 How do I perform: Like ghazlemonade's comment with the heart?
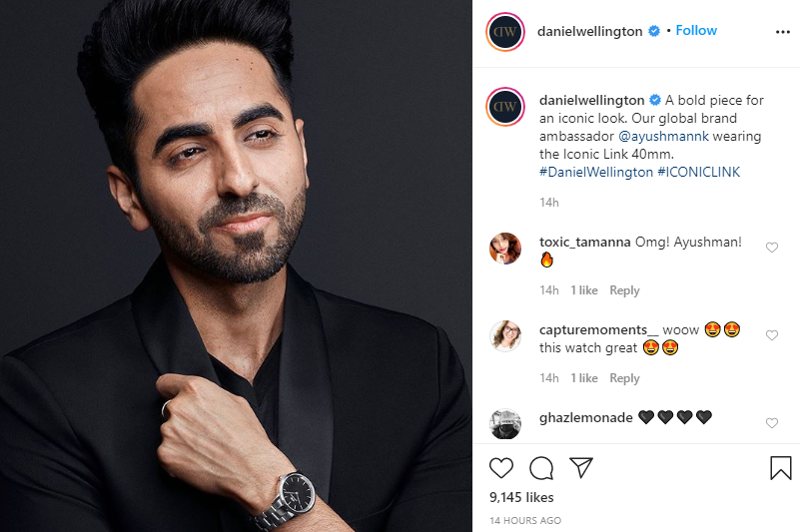[772, 423]
